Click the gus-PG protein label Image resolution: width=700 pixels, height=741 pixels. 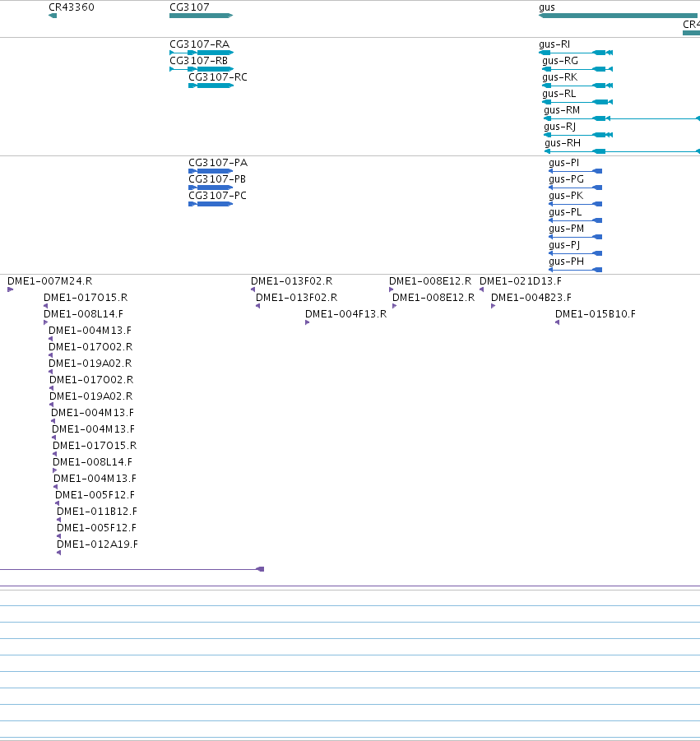(566, 179)
